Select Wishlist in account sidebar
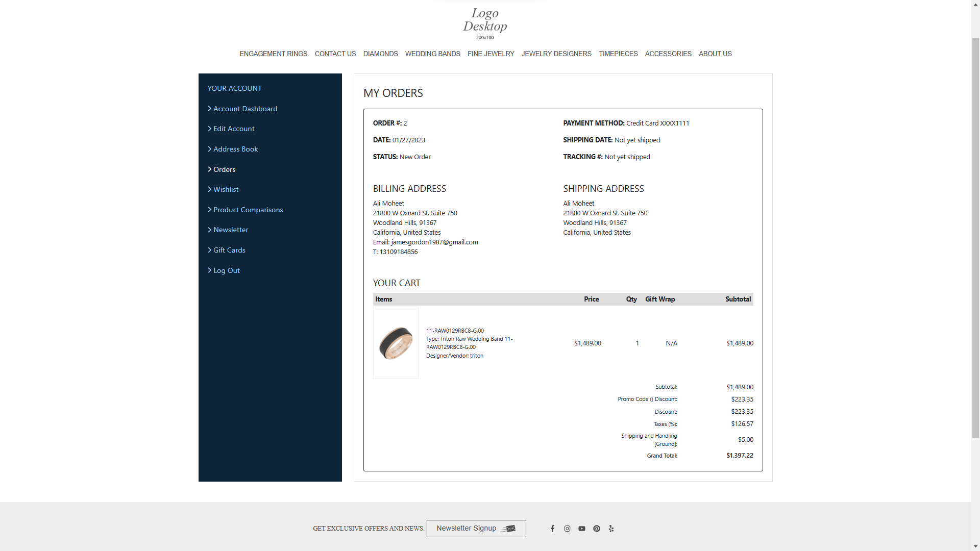Viewport: 980px width, 551px height. coord(226,189)
